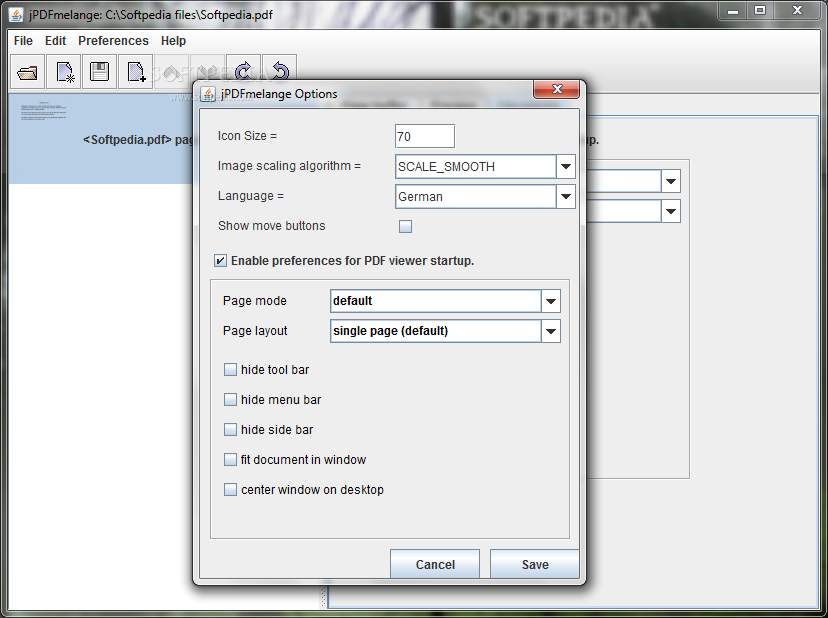Minimize the jPDFmelange main window
Image resolution: width=828 pixels, height=618 pixels.
pyautogui.click(x=733, y=11)
